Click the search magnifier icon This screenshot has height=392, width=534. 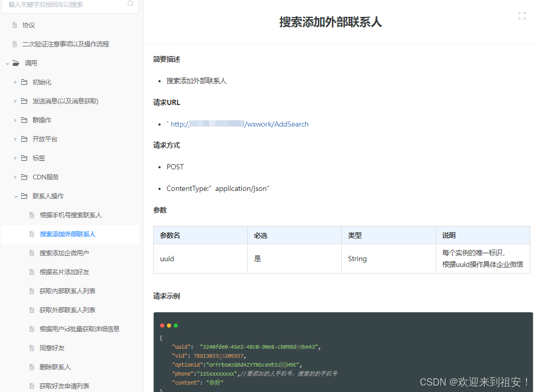(130, 3)
